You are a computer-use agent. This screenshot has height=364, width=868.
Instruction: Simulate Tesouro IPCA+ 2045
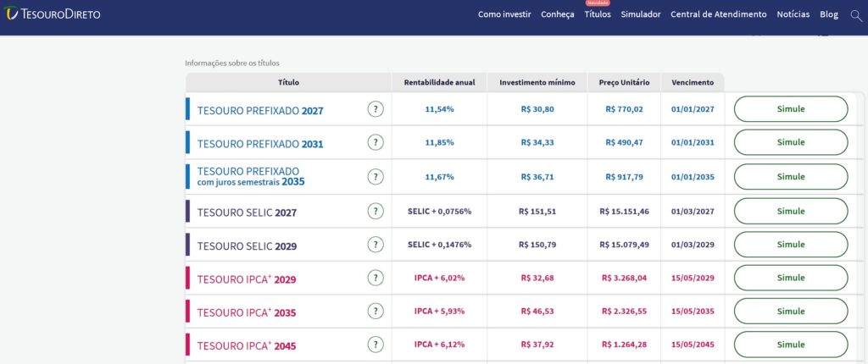[791, 345]
